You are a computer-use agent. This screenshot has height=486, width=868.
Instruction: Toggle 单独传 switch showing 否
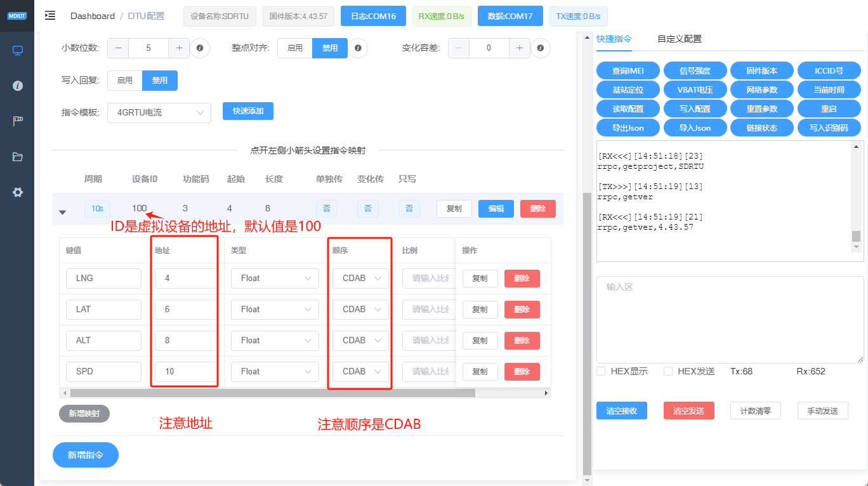327,209
